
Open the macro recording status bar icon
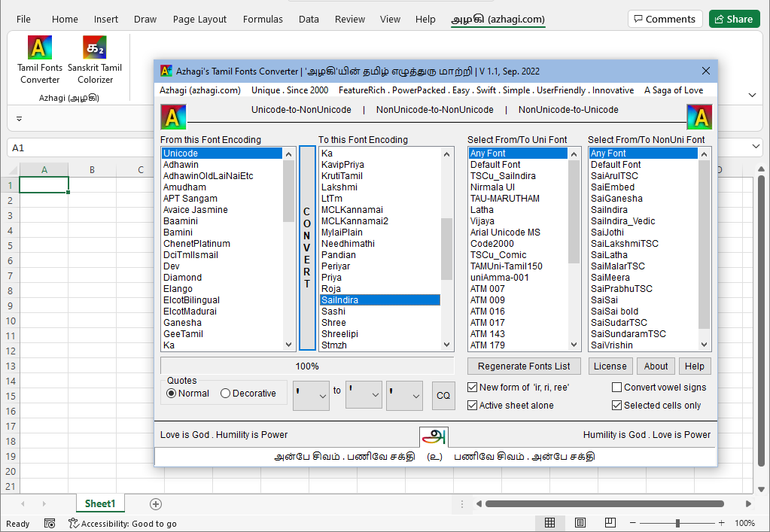tap(50, 524)
